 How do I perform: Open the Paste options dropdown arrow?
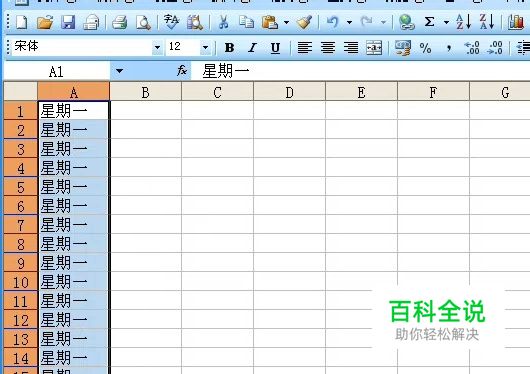click(286, 23)
